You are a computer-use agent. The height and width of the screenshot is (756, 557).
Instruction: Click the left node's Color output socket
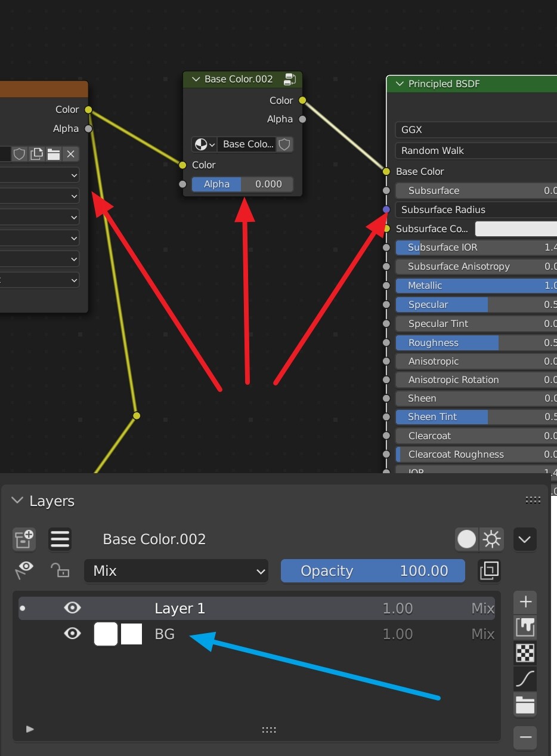pyautogui.click(x=88, y=110)
